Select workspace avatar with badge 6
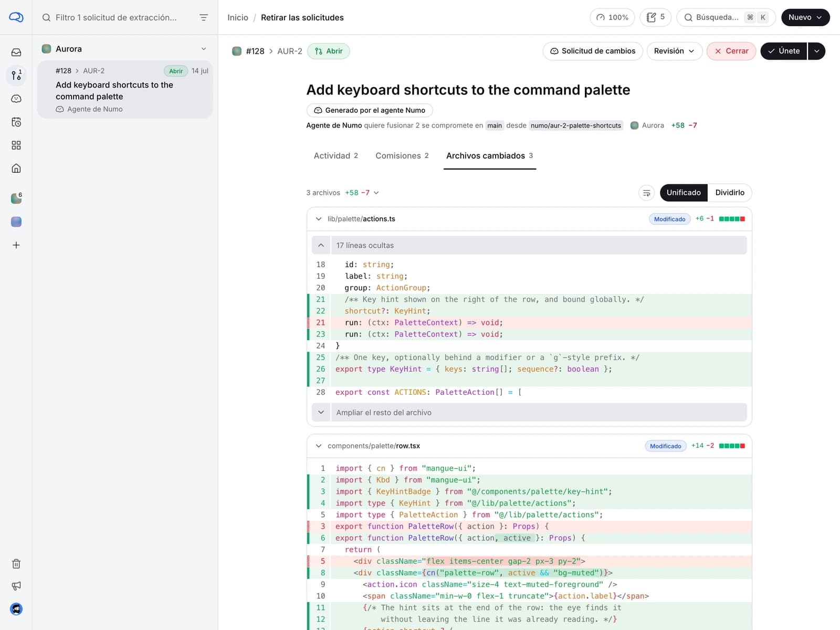The width and height of the screenshot is (840, 630). pyautogui.click(x=16, y=198)
